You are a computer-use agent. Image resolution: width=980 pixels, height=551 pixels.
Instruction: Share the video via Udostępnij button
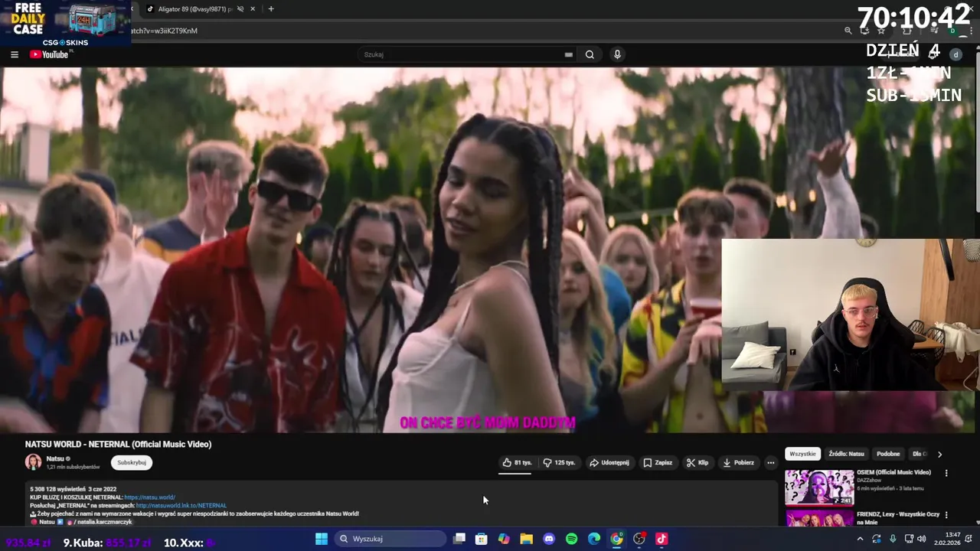[x=609, y=462]
